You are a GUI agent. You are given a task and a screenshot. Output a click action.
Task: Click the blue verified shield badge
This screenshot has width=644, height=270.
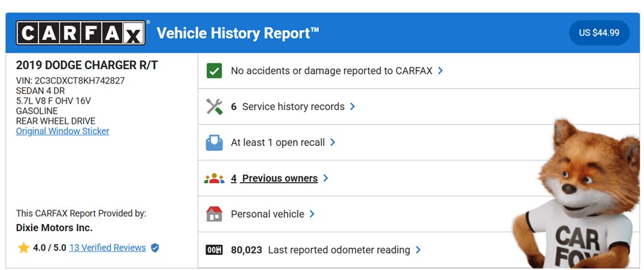tap(155, 248)
